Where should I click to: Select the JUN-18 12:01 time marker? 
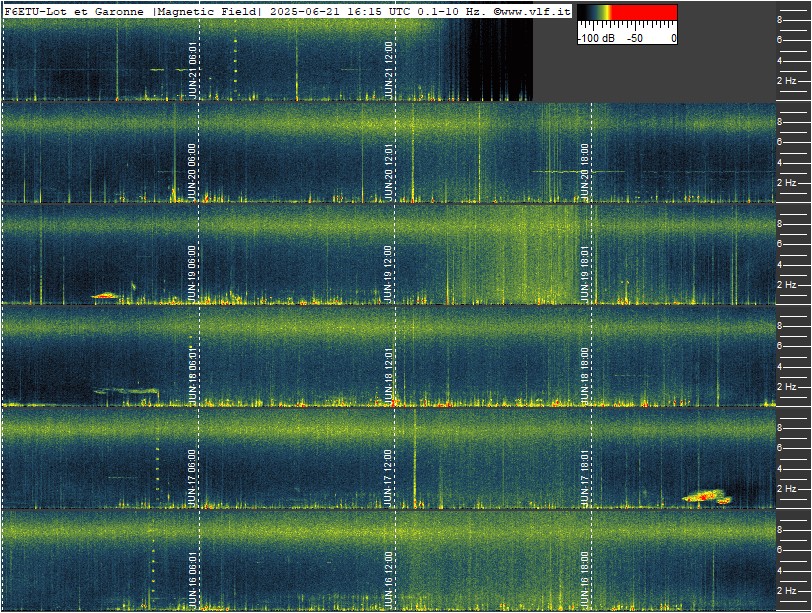tap(389, 376)
